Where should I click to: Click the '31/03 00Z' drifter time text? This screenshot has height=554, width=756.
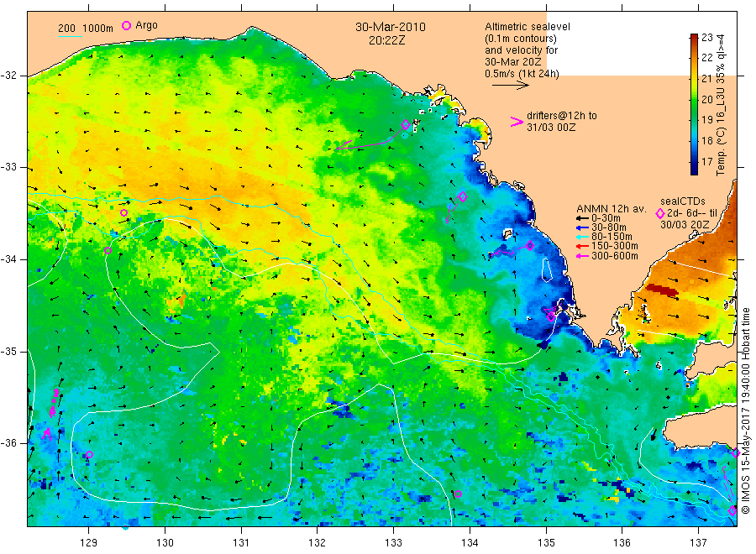[550, 128]
